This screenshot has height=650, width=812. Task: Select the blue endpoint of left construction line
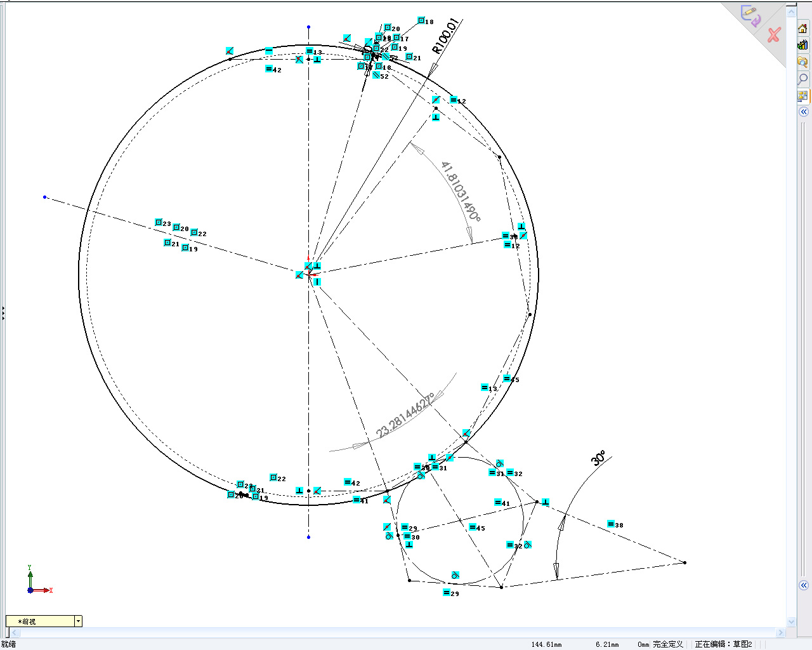45,197
